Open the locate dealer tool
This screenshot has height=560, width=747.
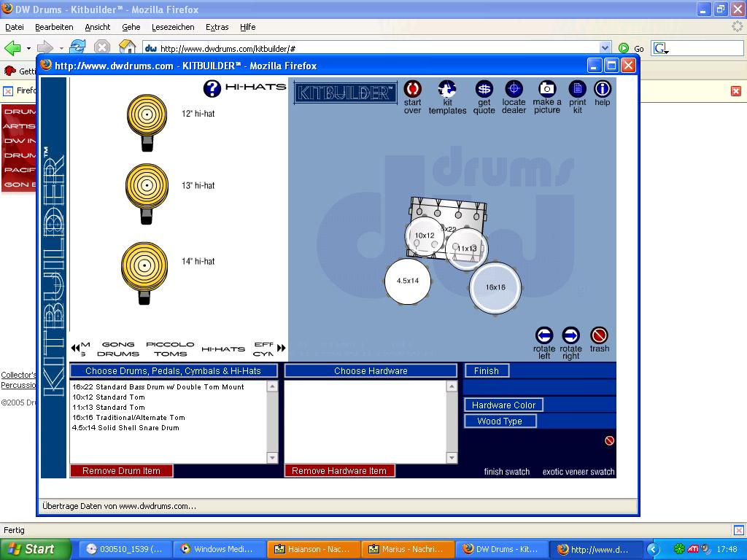tap(514, 89)
